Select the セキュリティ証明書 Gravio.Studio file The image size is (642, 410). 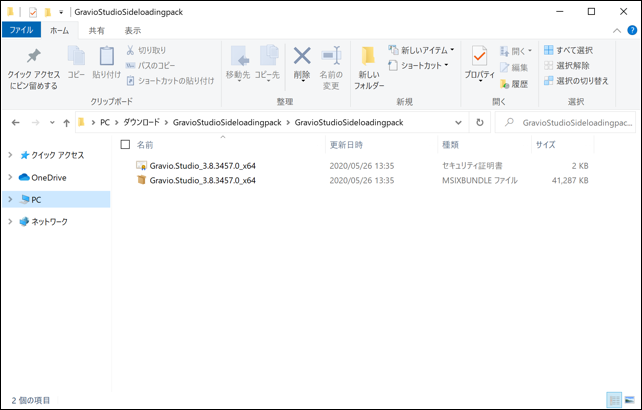click(x=202, y=166)
